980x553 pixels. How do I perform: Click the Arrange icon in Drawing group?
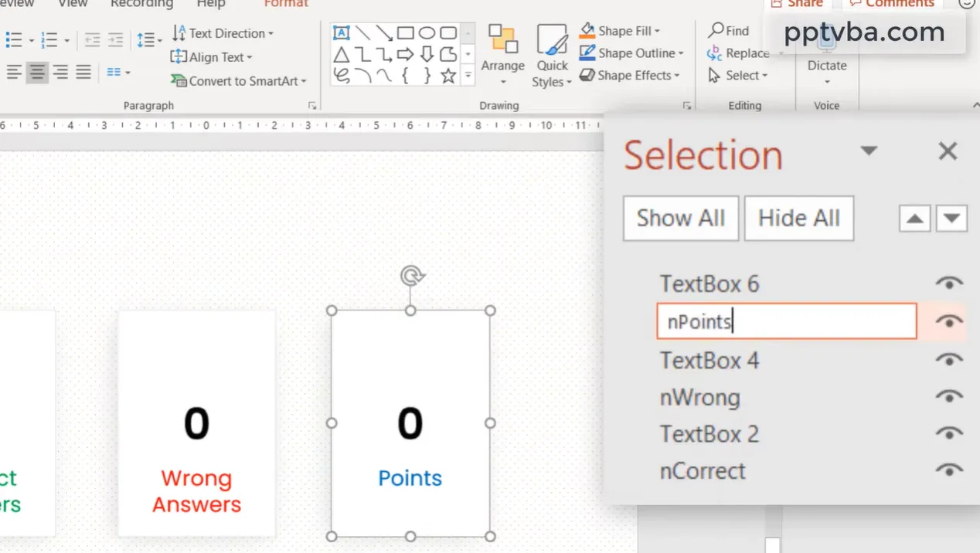pyautogui.click(x=502, y=40)
